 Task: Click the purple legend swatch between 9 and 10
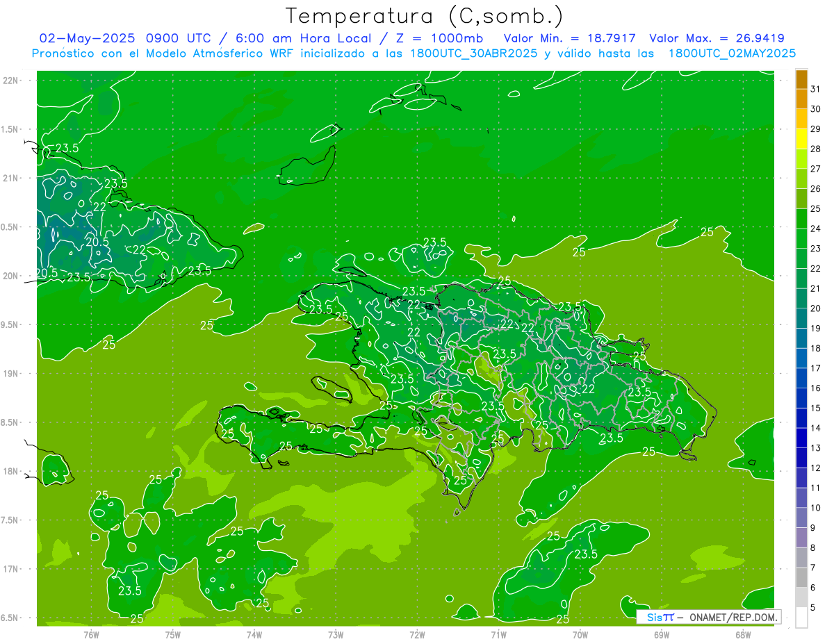tap(801, 518)
